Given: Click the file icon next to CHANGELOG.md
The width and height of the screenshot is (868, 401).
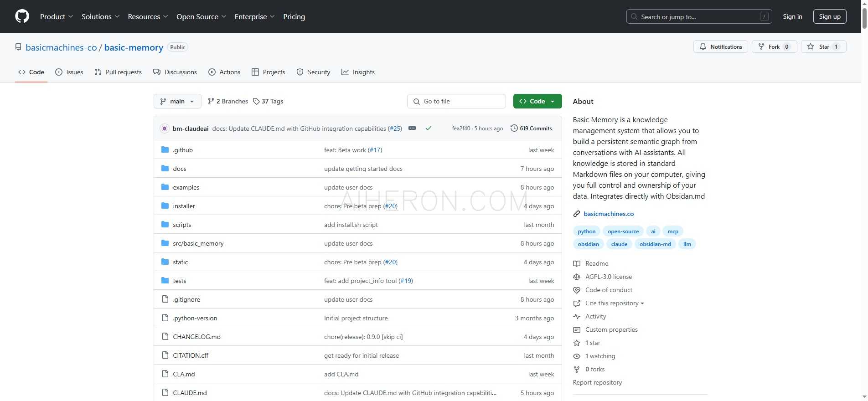Looking at the screenshot, I should pyautogui.click(x=165, y=337).
